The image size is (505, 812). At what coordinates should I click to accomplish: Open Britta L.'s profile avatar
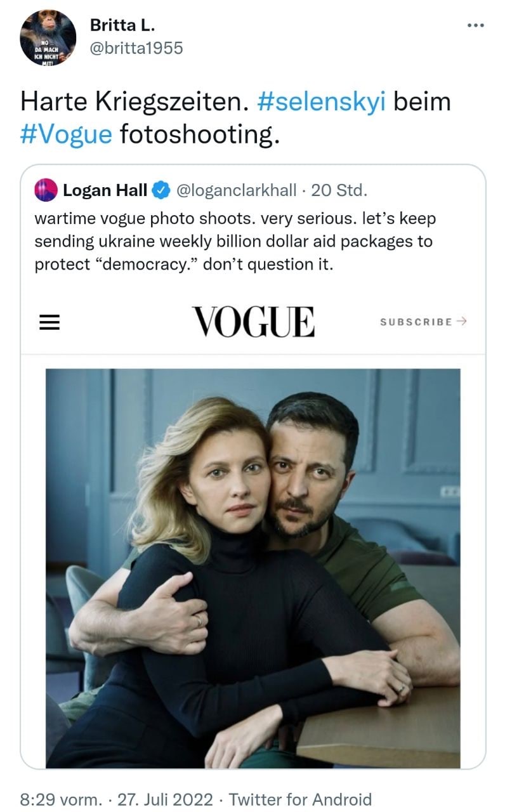pos(48,37)
